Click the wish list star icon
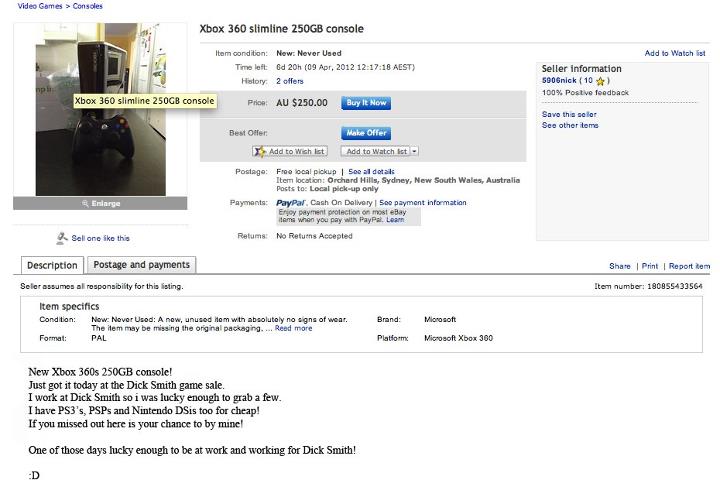 coord(260,152)
